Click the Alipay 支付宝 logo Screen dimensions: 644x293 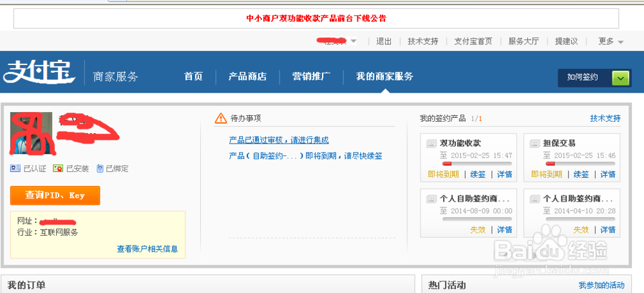[40, 72]
